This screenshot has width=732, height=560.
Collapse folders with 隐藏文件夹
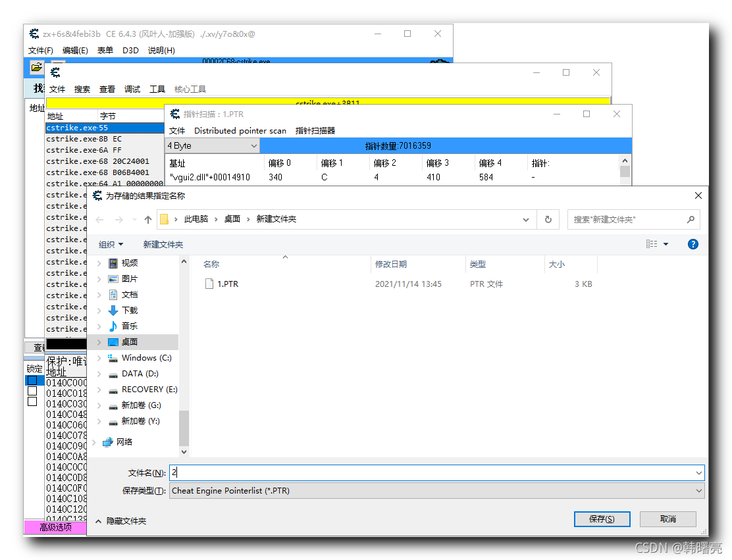coord(121,521)
